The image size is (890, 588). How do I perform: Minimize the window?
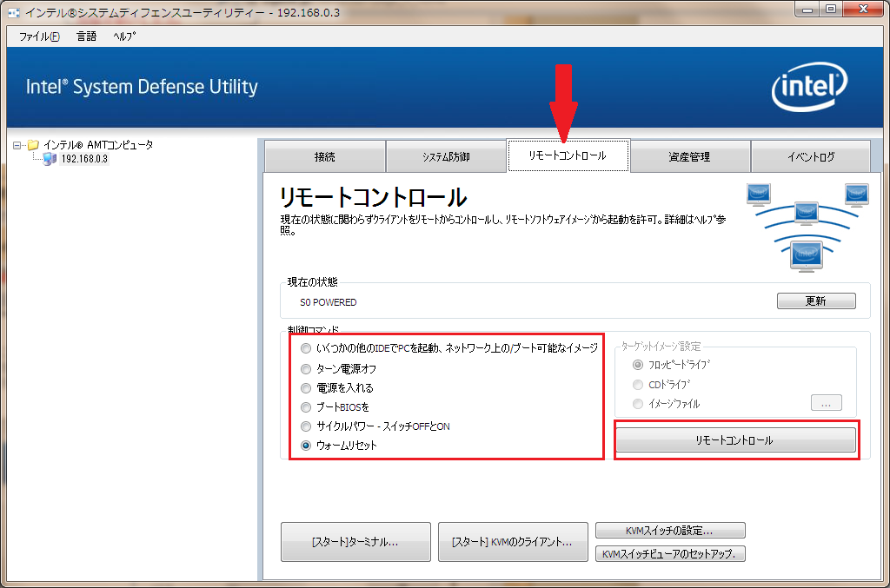click(x=807, y=9)
